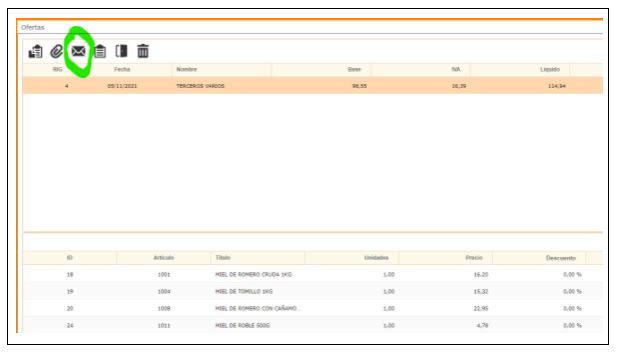This screenshot has width=620, height=360.
Task: Click the trash delete icon
Action: (x=143, y=51)
